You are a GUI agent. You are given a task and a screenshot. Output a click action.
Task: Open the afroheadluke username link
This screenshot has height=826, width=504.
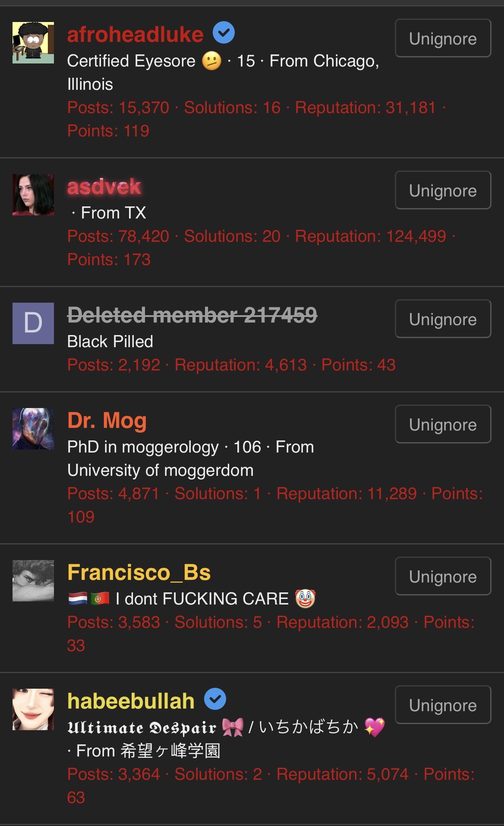coord(135,35)
